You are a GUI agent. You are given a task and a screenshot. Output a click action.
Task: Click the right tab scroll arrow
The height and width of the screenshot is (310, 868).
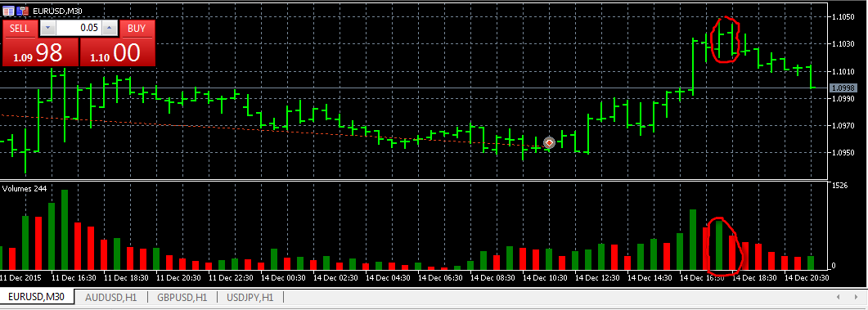pyautogui.click(x=857, y=297)
